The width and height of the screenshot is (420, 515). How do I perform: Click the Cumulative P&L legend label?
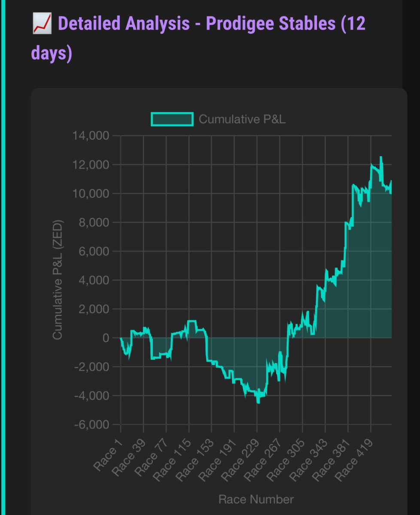pos(242,119)
